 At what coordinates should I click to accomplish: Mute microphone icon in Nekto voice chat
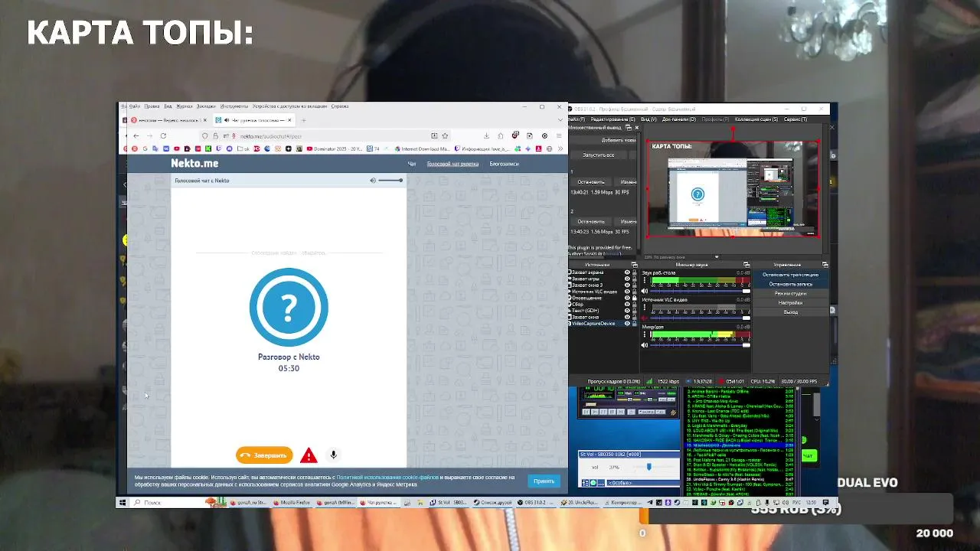[x=333, y=455]
